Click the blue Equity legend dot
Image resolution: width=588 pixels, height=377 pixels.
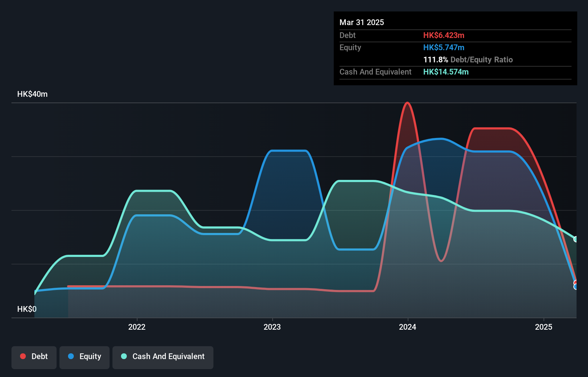(x=71, y=356)
